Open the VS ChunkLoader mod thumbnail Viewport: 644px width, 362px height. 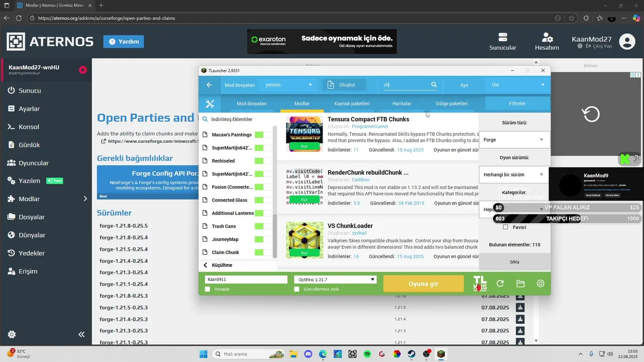(x=304, y=240)
